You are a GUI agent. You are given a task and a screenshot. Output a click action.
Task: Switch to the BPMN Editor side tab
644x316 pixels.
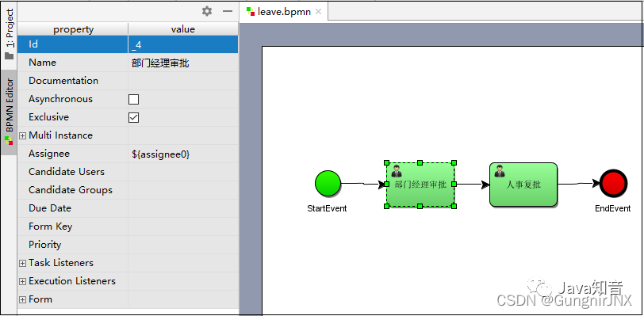[x=9, y=112]
